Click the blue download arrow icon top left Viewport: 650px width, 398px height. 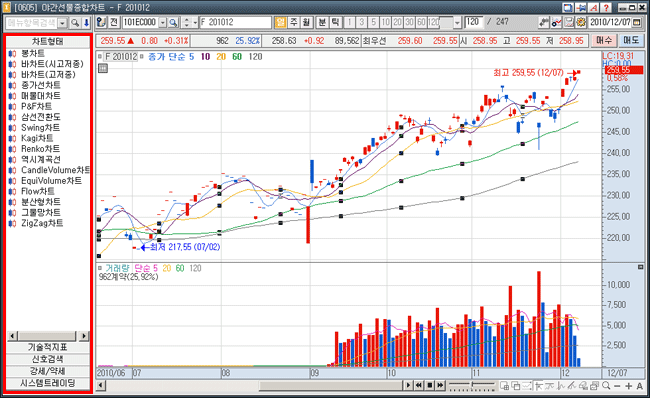pos(86,22)
